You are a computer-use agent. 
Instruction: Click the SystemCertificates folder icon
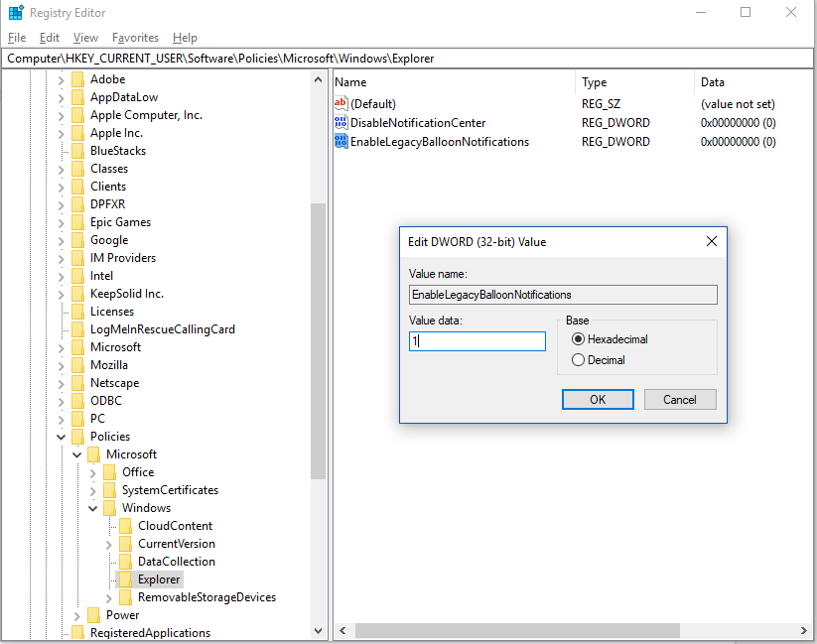pos(109,490)
